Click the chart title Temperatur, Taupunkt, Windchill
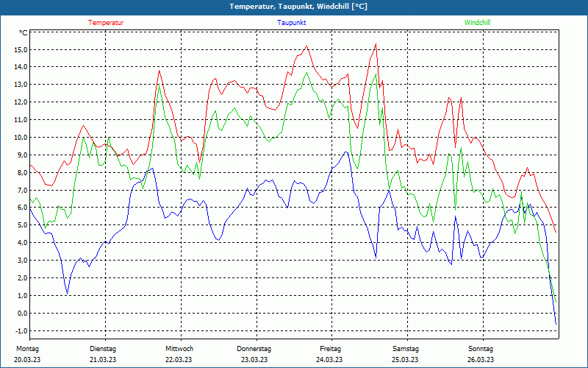This screenshot has height=368, width=588. point(298,7)
